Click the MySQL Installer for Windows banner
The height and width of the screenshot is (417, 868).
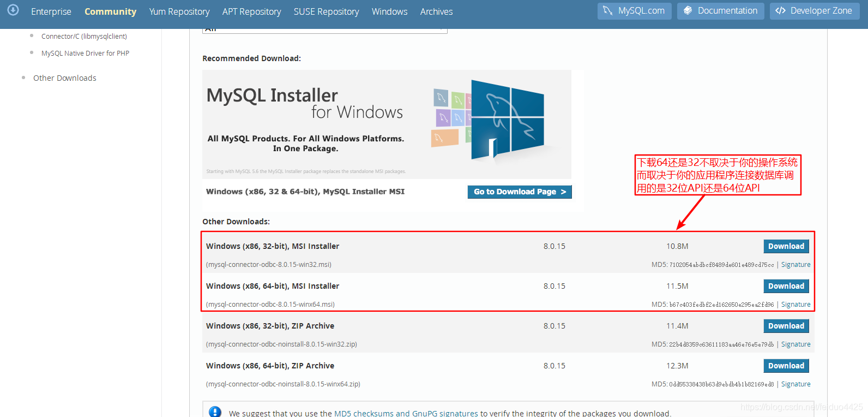pos(387,124)
